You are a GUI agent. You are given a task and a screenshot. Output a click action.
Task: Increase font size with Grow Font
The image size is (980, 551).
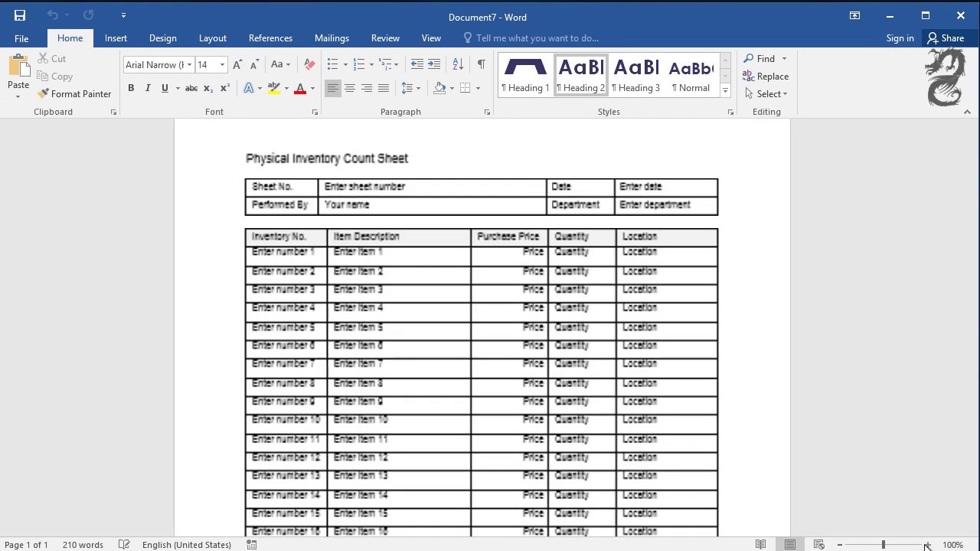coord(238,65)
